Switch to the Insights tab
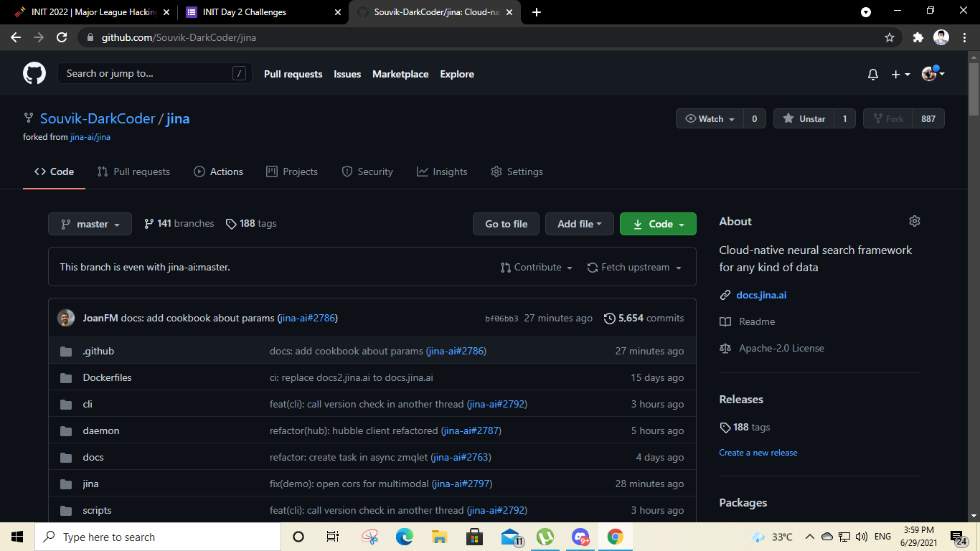Viewport: 980px width, 551px height. pyautogui.click(x=442, y=171)
